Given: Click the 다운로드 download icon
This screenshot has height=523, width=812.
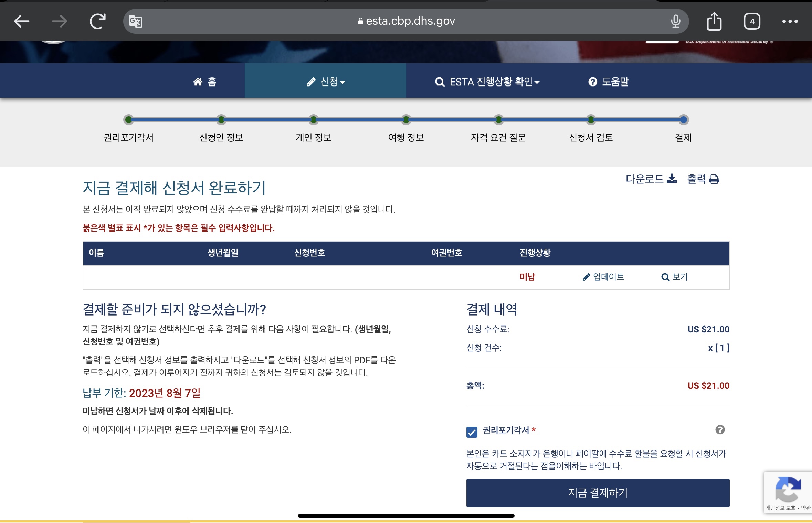Looking at the screenshot, I should click(672, 179).
